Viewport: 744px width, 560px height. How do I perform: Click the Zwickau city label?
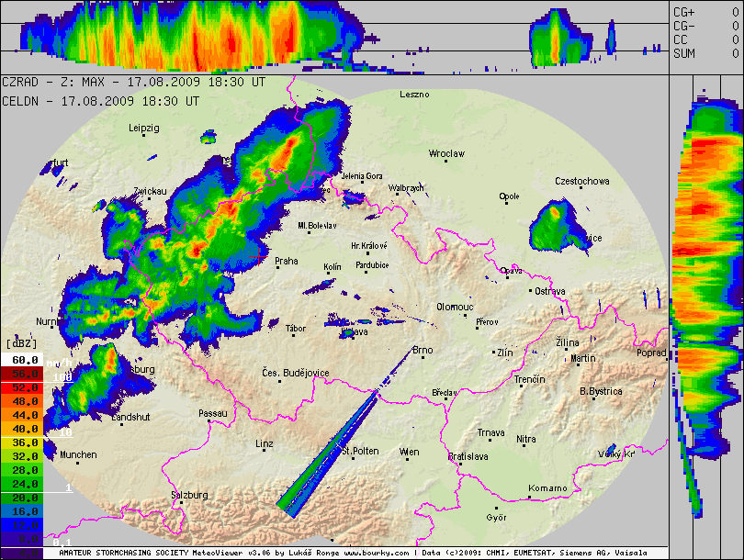(x=150, y=191)
